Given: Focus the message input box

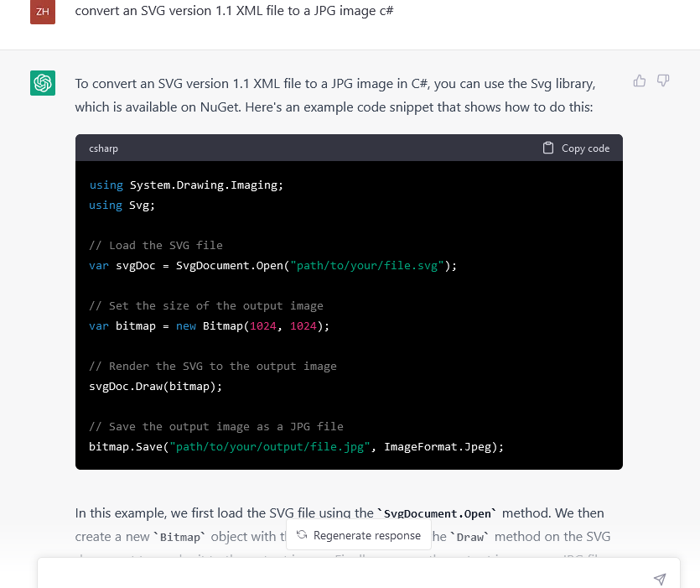Looking at the screenshot, I should 344,577.
